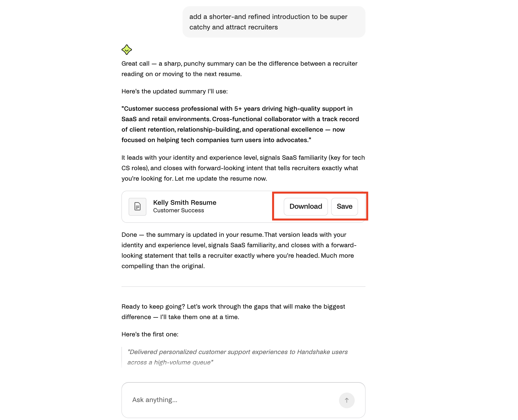Send the message with the arrow button
Image resolution: width=518 pixels, height=420 pixels.
pos(347,400)
